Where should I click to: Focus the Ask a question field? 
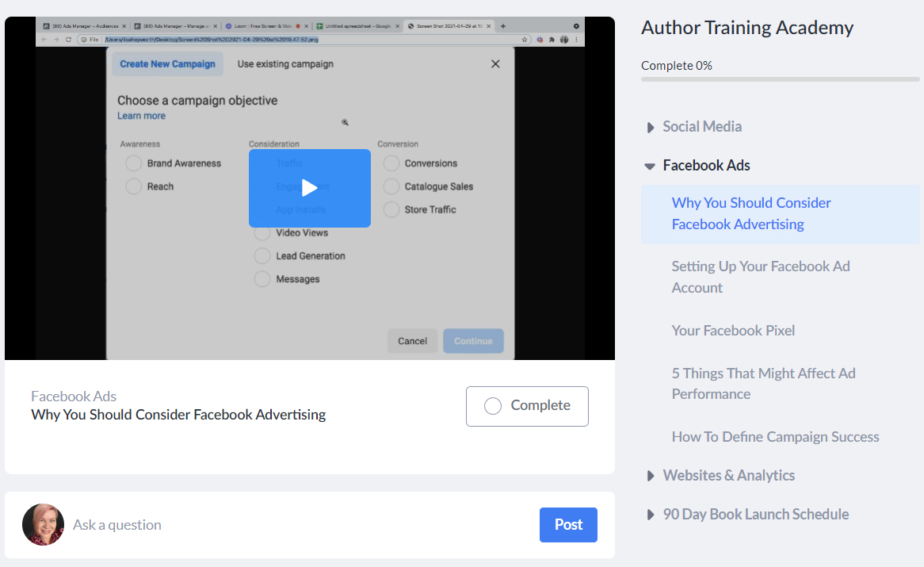[300, 524]
